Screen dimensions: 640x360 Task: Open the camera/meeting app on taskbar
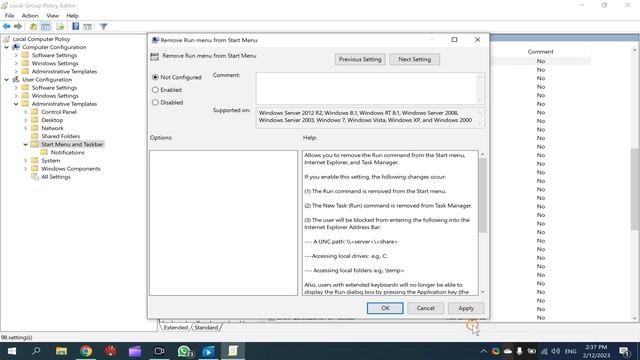click(160, 351)
